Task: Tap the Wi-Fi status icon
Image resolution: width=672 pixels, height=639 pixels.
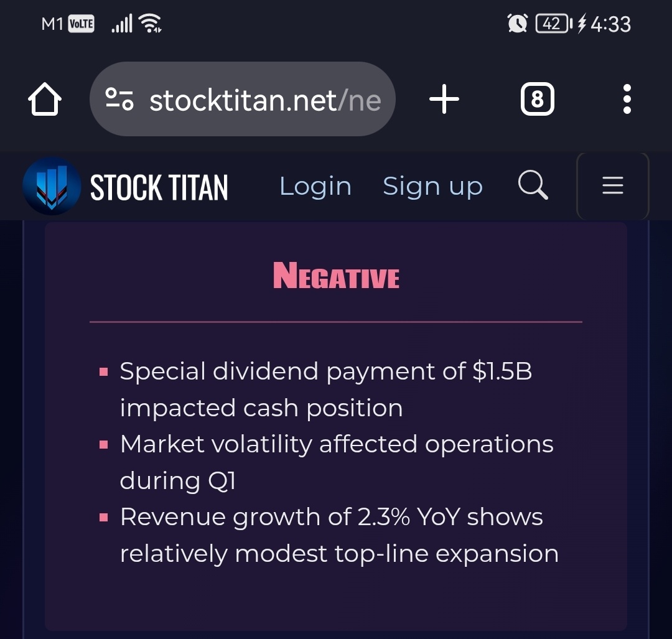Action: 151,23
